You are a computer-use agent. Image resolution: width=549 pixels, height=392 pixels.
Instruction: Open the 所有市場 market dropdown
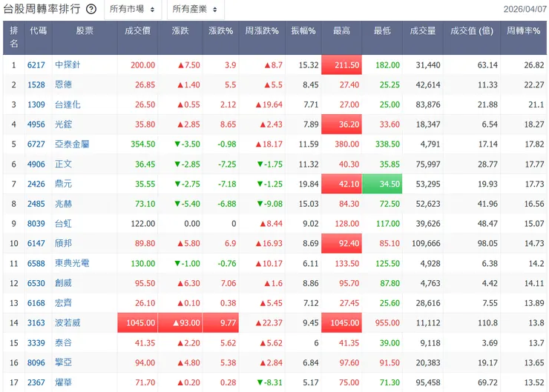pos(133,9)
